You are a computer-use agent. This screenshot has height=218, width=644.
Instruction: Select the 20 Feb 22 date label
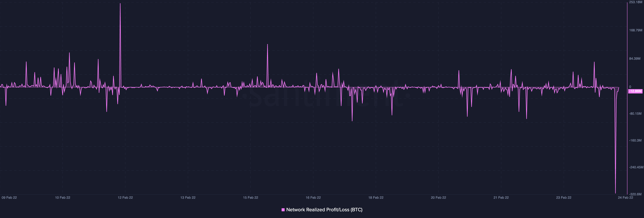(x=438, y=198)
